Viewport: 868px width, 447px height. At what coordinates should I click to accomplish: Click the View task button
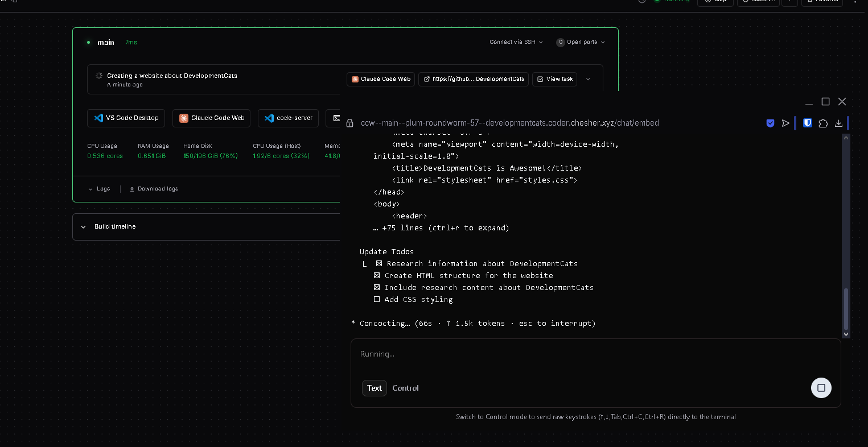coord(554,79)
